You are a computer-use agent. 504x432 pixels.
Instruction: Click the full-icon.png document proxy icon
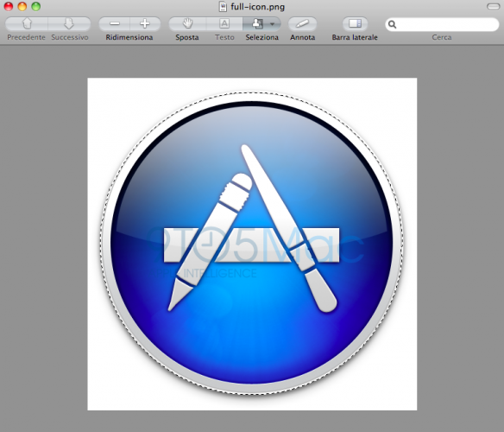[223, 7]
